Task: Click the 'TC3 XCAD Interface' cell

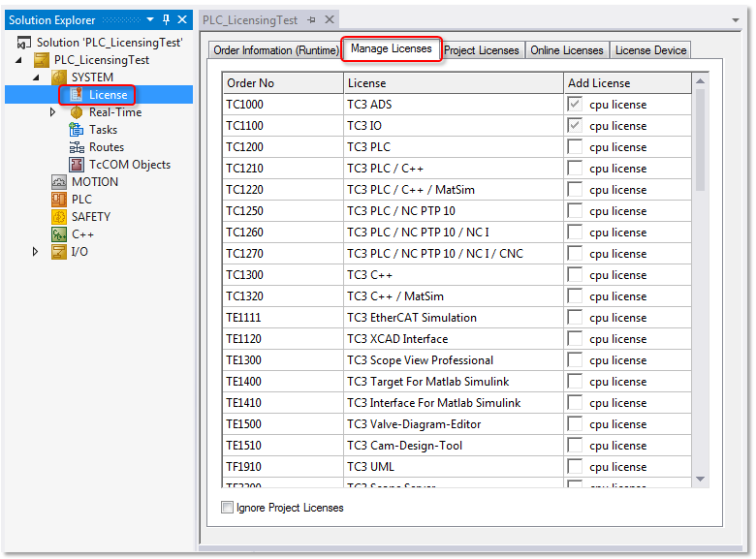Action: (454, 339)
